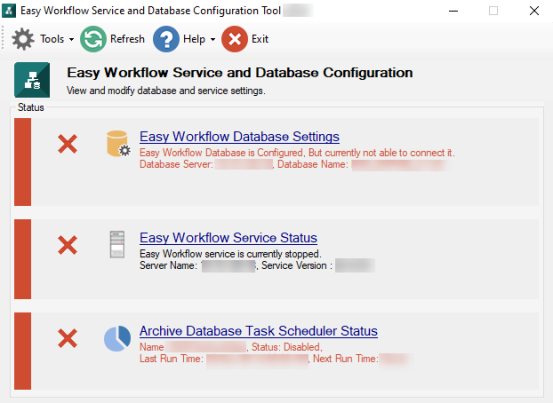The image size is (553, 403).
Task: Click red X beside Database Settings
Action: point(67,144)
